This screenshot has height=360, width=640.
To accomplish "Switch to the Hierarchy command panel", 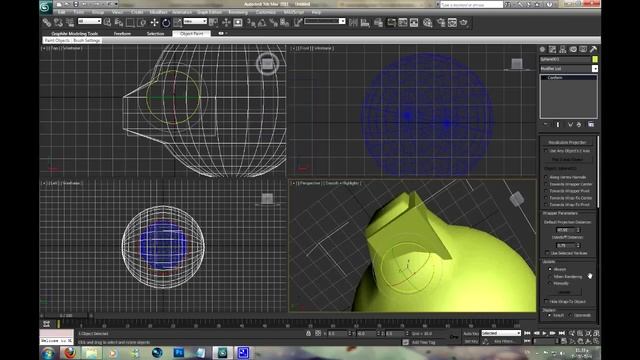I will pyautogui.click(x=563, y=49).
